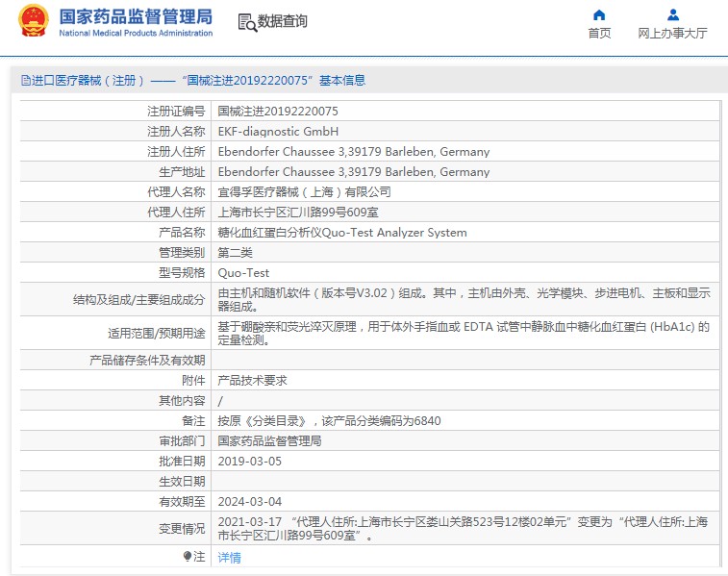The width and height of the screenshot is (728, 576).
Task: Click the 生产地址 address value
Action: (x=354, y=172)
